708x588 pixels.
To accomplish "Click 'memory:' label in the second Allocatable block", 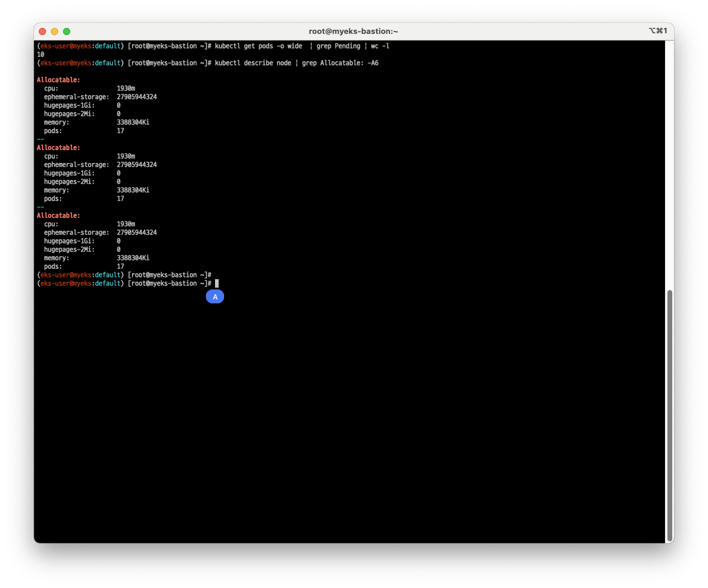I will click(56, 190).
